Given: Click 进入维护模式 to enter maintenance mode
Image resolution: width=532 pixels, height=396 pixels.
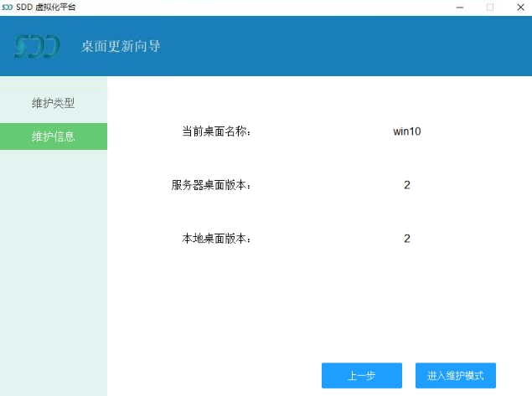Looking at the screenshot, I should tap(455, 376).
